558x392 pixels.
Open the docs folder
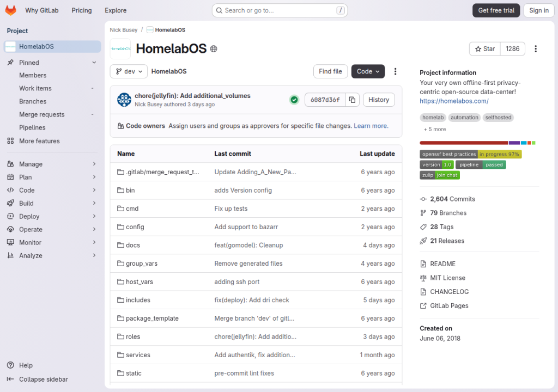pyautogui.click(x=133, y=245)
